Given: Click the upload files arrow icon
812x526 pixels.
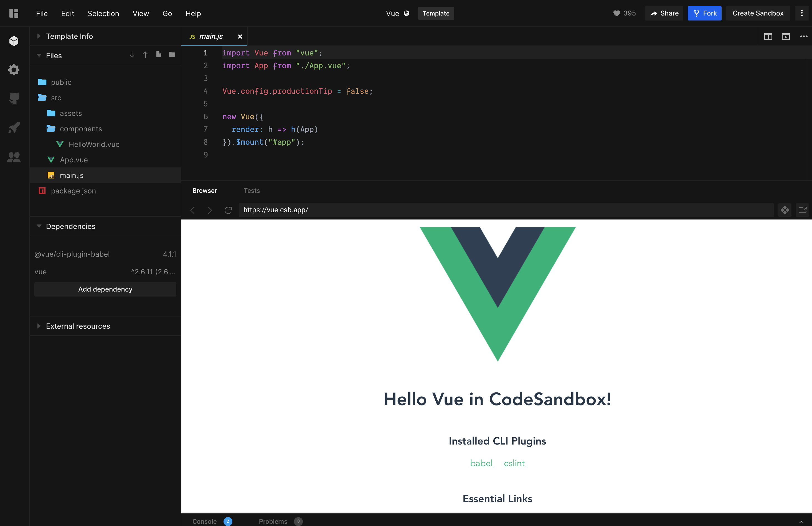Looking at the screenshot, I should coord(145,55).
